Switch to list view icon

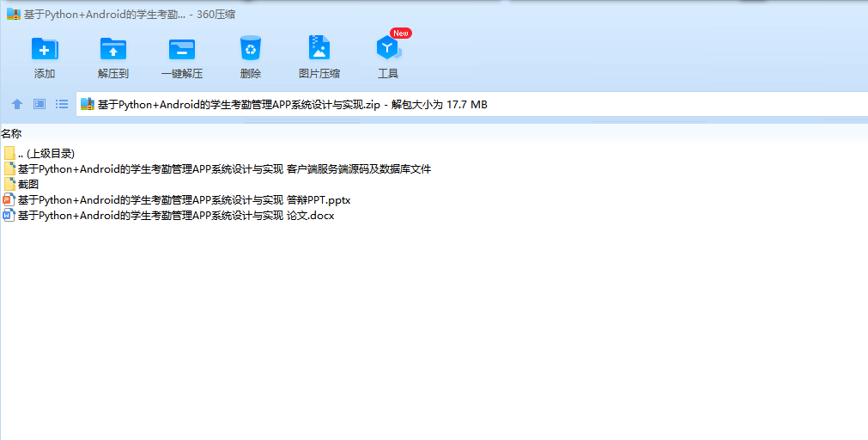coord(62,104)
